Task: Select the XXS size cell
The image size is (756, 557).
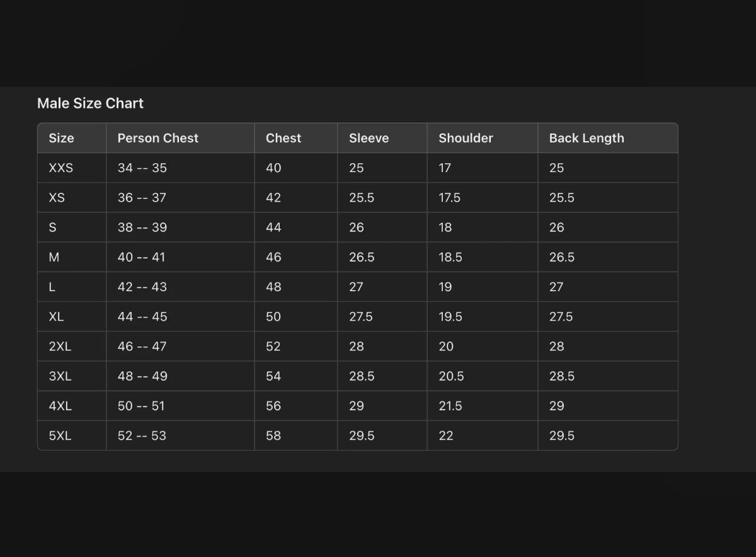Action: [60, 168]
